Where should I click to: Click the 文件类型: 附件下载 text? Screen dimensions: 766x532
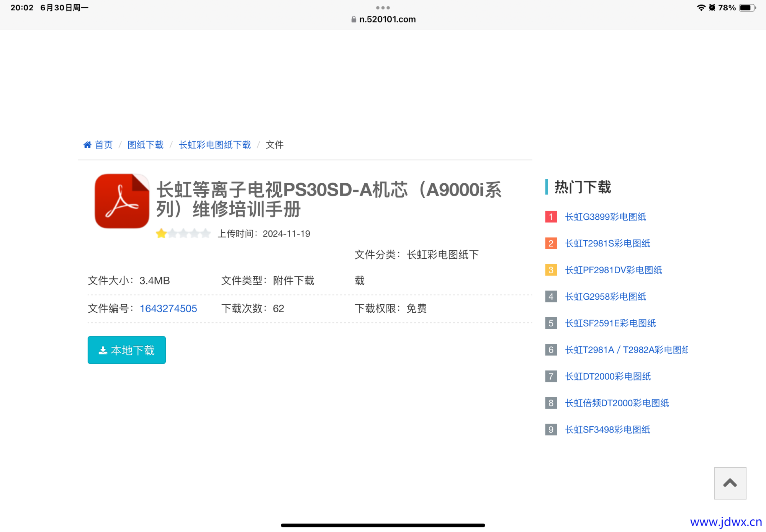(x=267, y=281)
